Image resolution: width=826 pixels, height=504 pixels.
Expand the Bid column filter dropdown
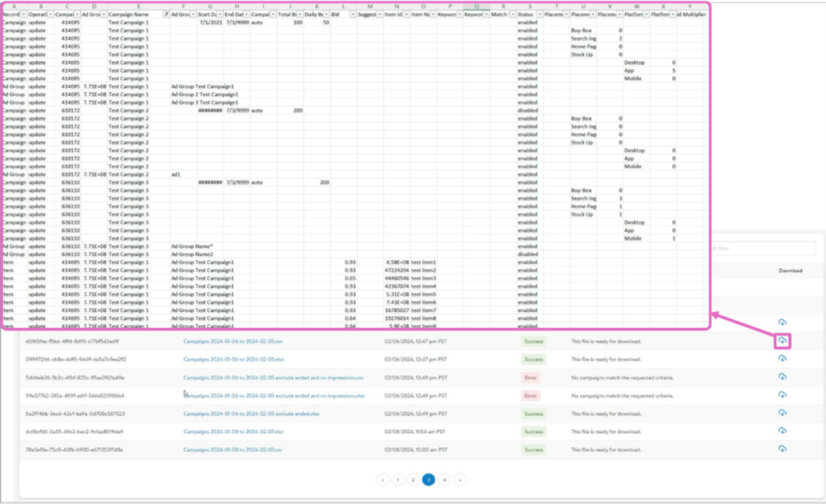(352, 14)
